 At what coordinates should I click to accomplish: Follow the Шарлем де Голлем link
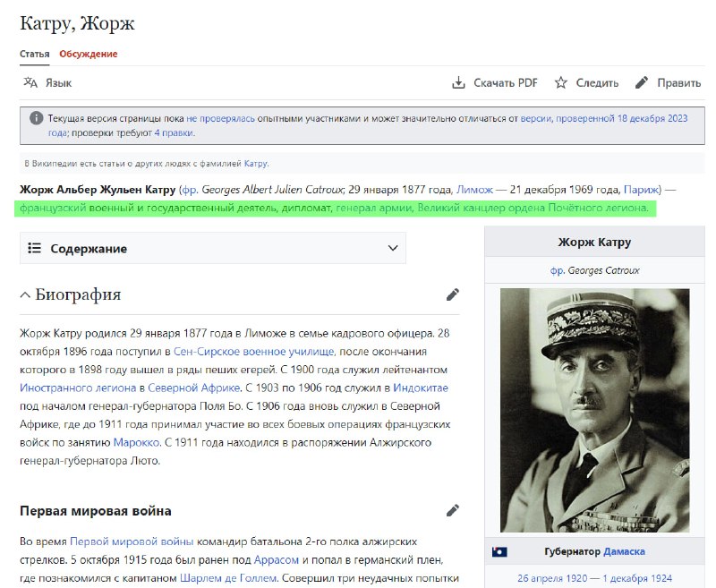228,578
